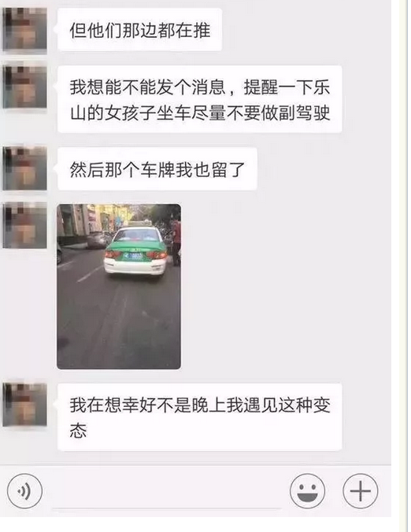This screenshot has height=532, width=411.
Task: Tap empty chat area right of taxi photo
Action: (285, 286)
